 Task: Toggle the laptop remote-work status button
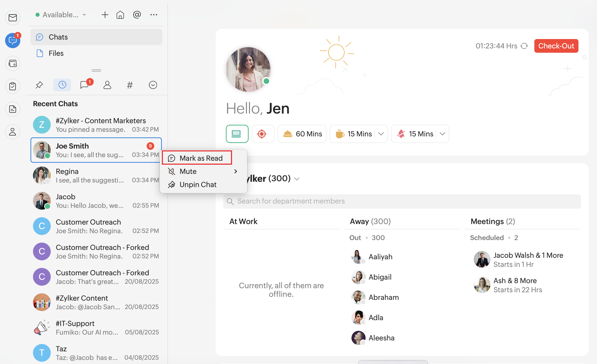pyautogui.click(x=237, y=134)
